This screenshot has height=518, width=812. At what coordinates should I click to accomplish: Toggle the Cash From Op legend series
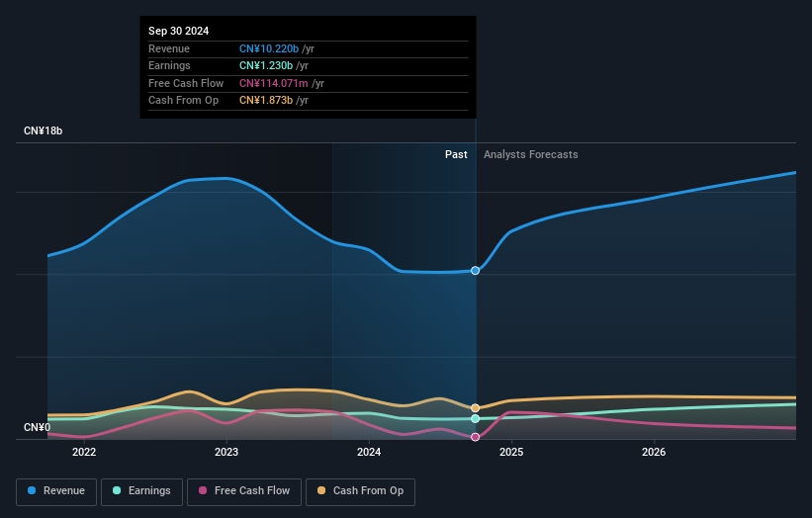point(360,491)
